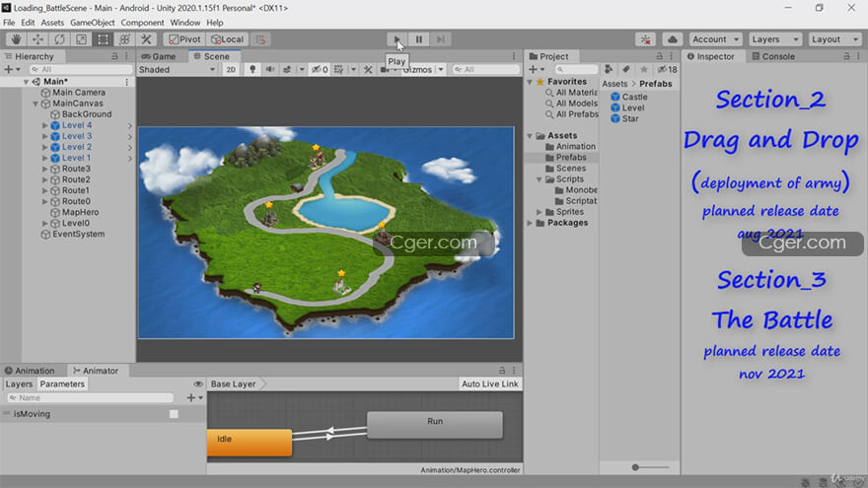Image resolution: width=868 pixels, height=488 pixels.
Task: Lock the Hierarchy panel
Action: (x=114, y=56)
